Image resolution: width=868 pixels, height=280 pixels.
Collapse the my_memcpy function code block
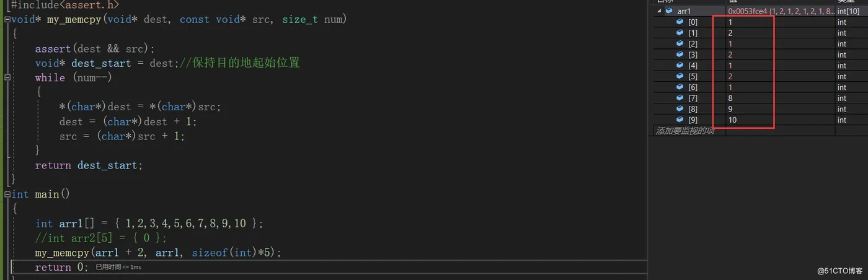(x=7, y=19)
